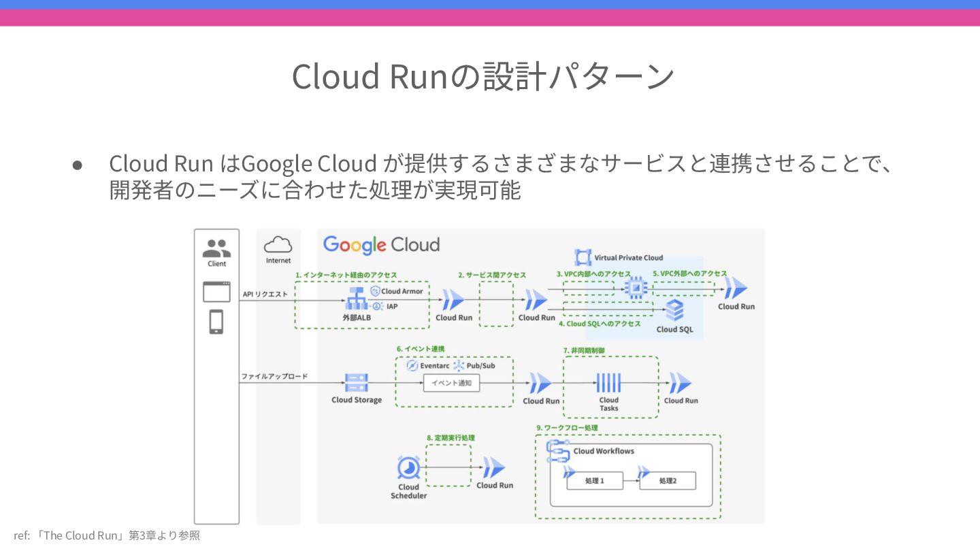Click the bullet line 開発者のニーズに合わせた処理が実現可能
The width and height of the screenshot is (980, 551).
coord(315,190)
